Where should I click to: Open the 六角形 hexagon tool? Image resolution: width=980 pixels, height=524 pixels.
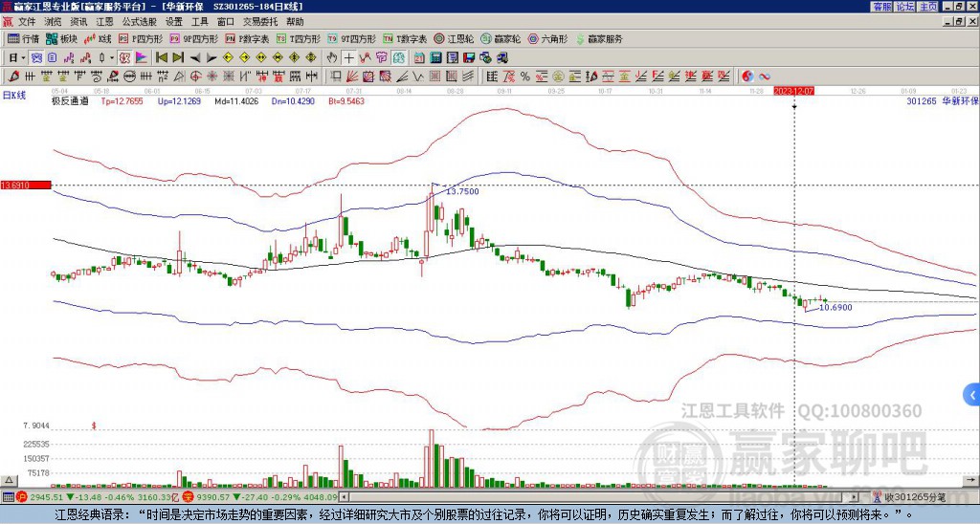coord(547,38)
